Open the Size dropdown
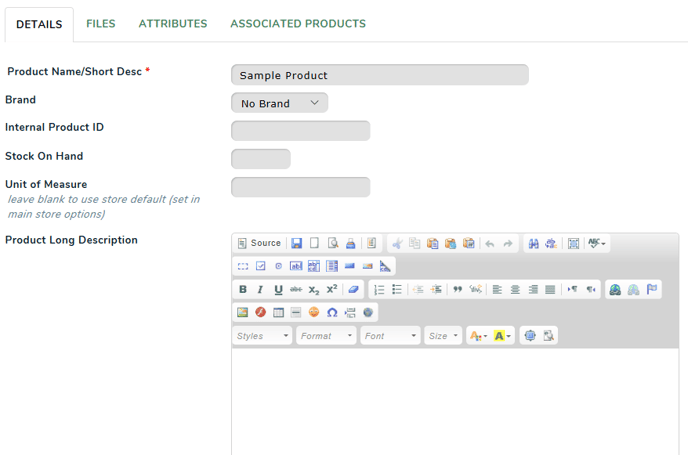Image resolution: width=688 pixels, height=455 pixels. [443, 336]
